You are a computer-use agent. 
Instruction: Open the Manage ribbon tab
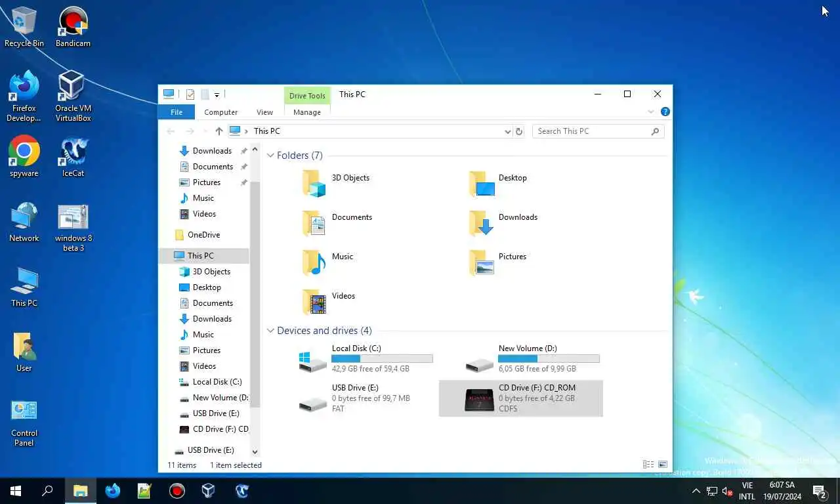pyautogui.click(x=307, y=112)
